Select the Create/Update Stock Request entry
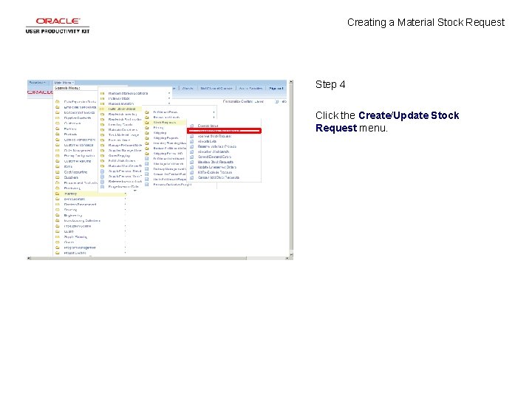 (x=224, y=131)
